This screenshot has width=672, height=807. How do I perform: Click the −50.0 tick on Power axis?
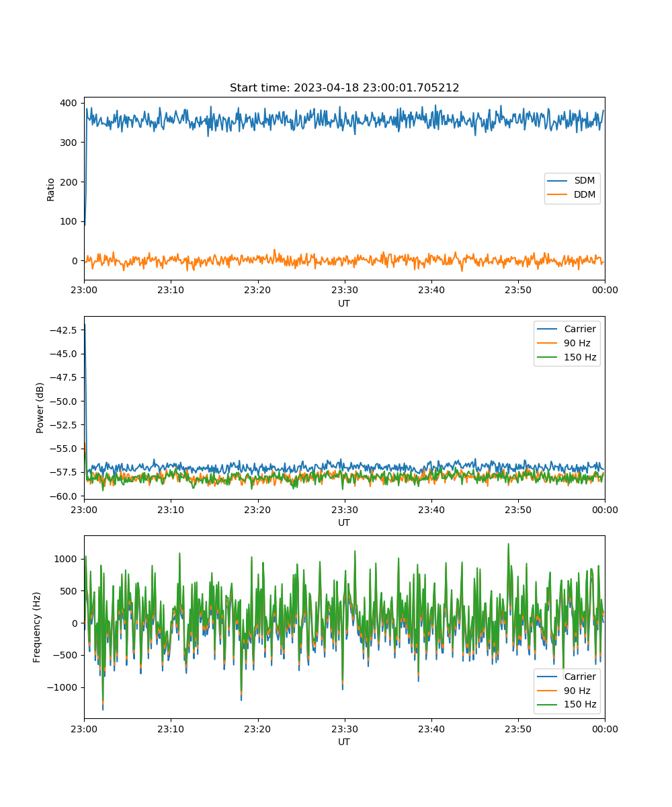pos(65,401)
